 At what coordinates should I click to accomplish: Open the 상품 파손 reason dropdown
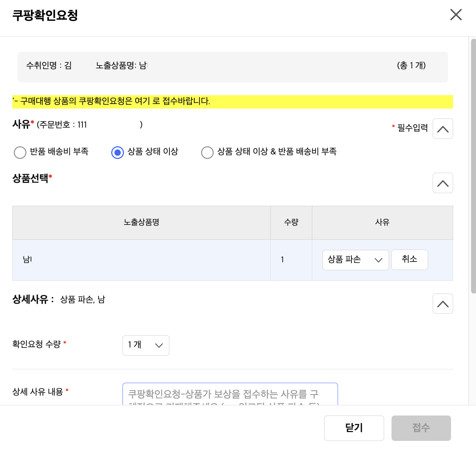356,260
